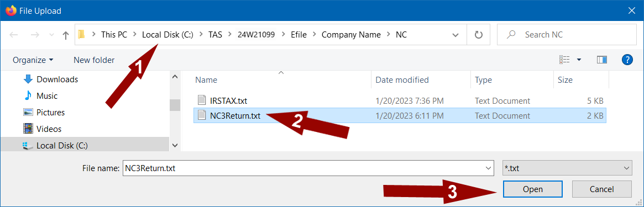Screen dimensions: 644x207
Task: Click the Open button
Action: [x=533, y=189]
